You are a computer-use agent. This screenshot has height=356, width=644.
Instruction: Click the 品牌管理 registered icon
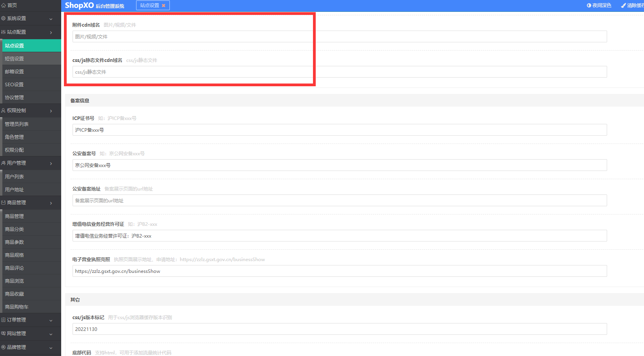click(x=4, y=347)
